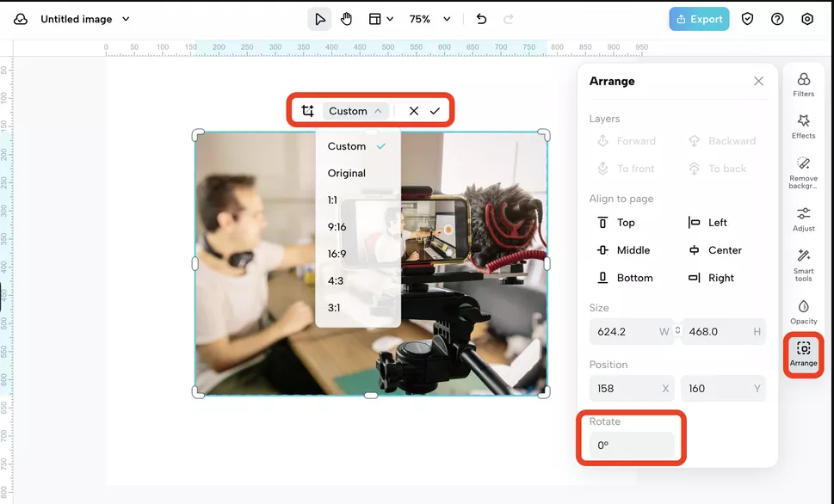The width and height of the screenshot is (834, 504).
Task: Select the pointer selection tool
Action: [x=319, y=19]
